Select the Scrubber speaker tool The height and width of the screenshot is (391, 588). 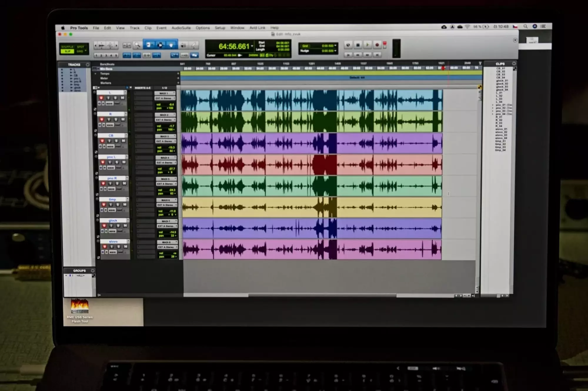[x=183, y=45]
